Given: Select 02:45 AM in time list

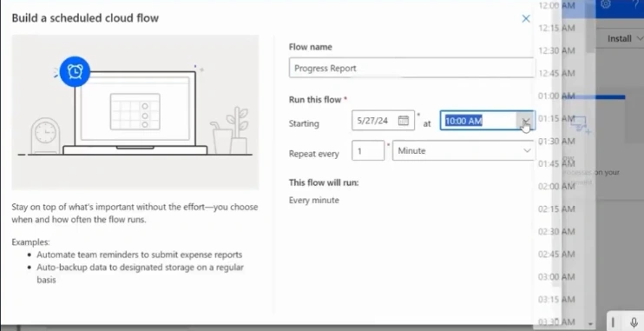Looking at the screenshot, I should [556, 254].
